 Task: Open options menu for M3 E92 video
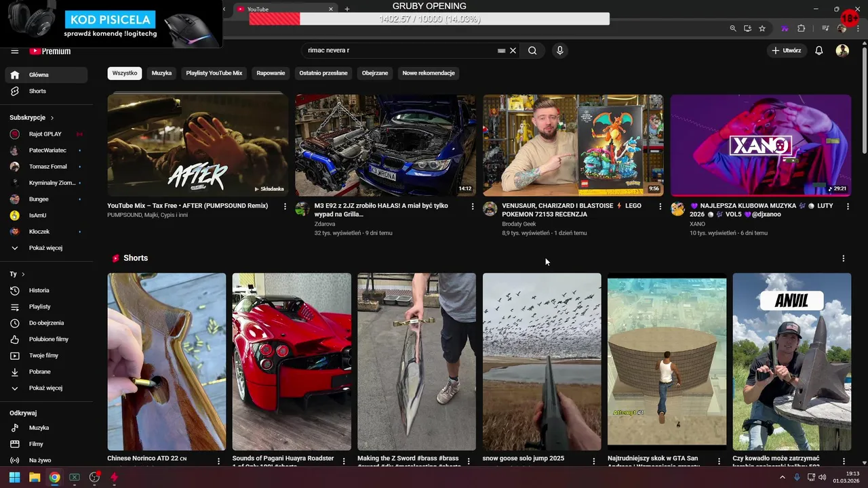[x=473, y=206]
